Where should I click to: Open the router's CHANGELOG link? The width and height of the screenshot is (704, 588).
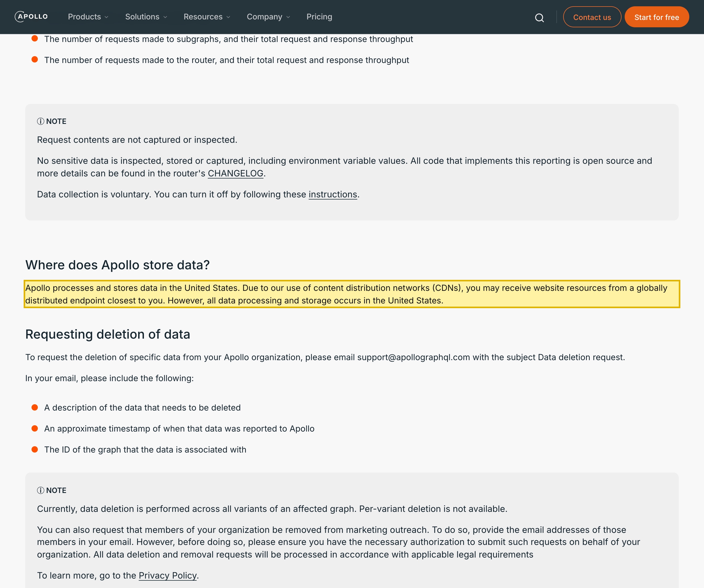[x=235, y=173]
